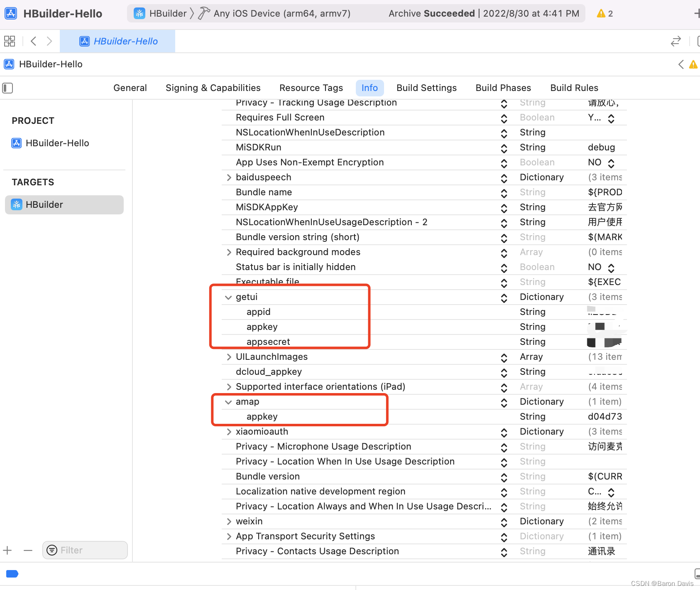Click the editor swap arrows icon

click(676, 41)
